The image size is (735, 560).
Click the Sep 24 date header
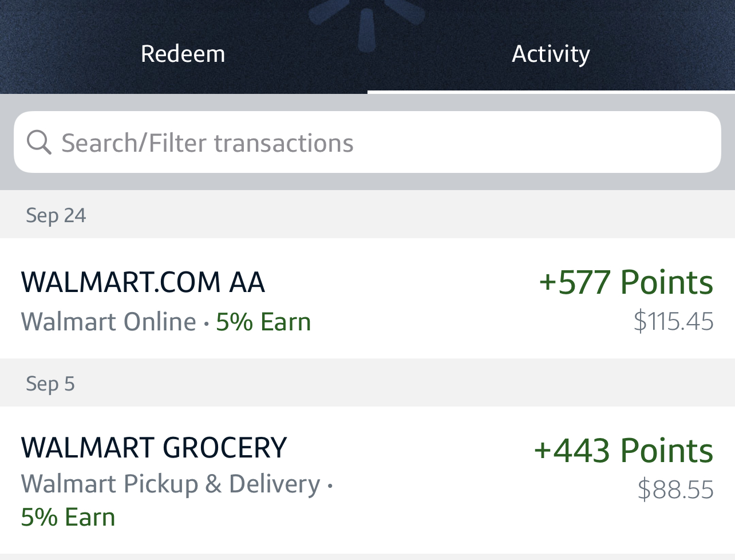56,215
